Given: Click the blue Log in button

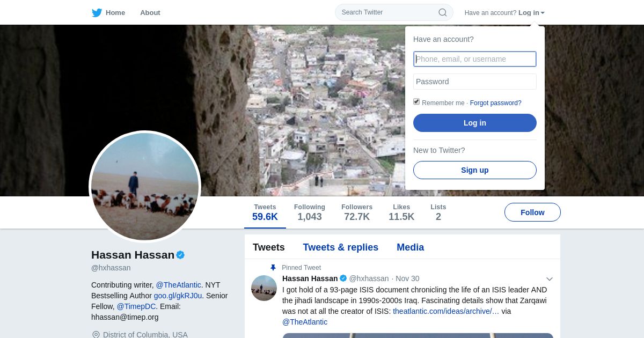Looking at the screenshot, I should coord(475,123).
